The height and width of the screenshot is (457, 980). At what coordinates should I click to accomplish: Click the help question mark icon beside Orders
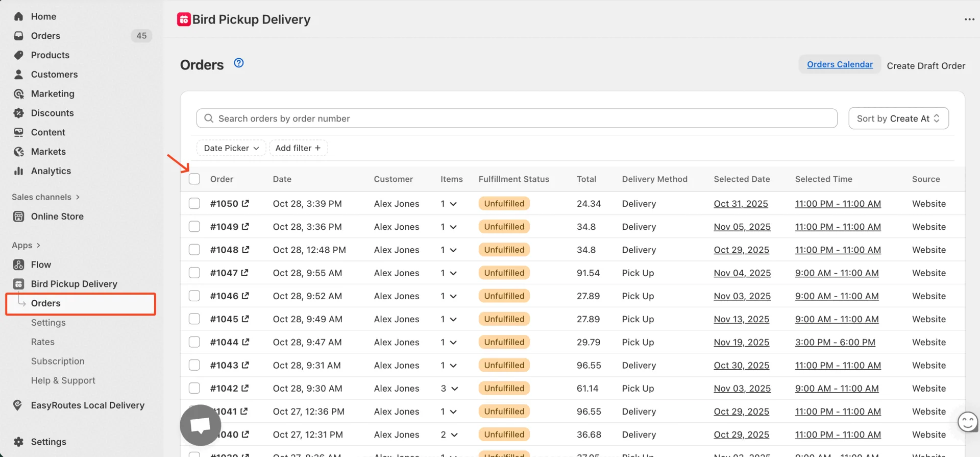pyautogui.click(x=238, y=63)
